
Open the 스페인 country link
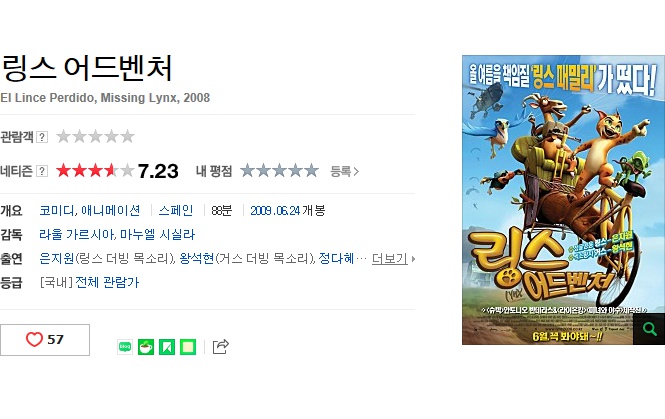(176, 210)
